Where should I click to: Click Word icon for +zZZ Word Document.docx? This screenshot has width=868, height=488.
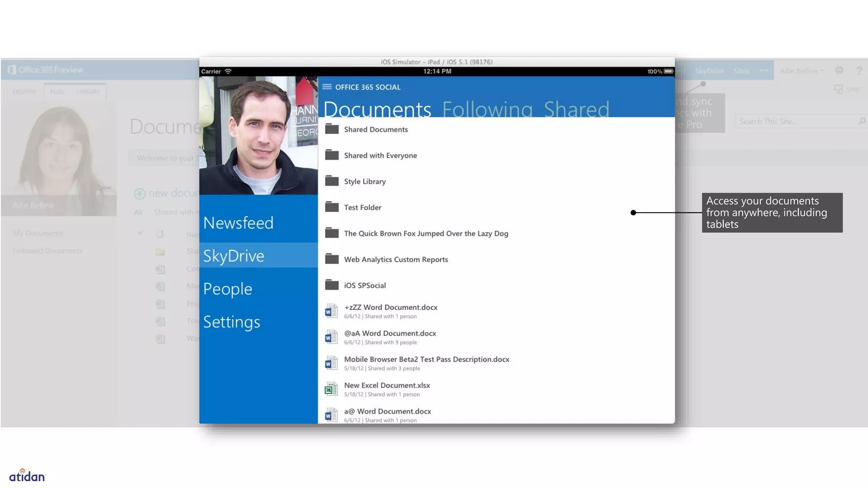(x=331, y=311)
